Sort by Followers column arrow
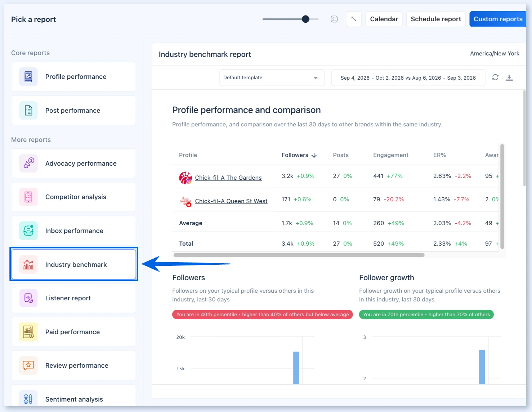The image size is (532, 412). (x=314, y=155)
